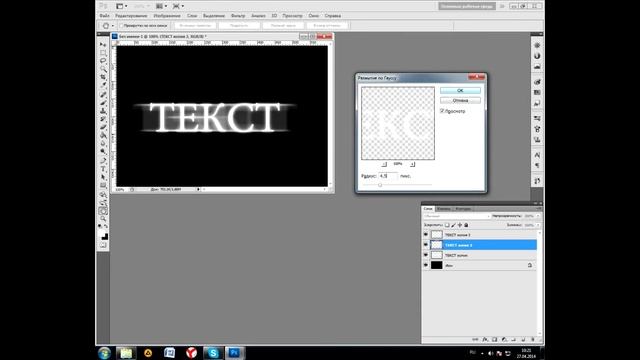Screen dimensions: 640x360
Task: Open the Файл menu
Action: point(104,16)
